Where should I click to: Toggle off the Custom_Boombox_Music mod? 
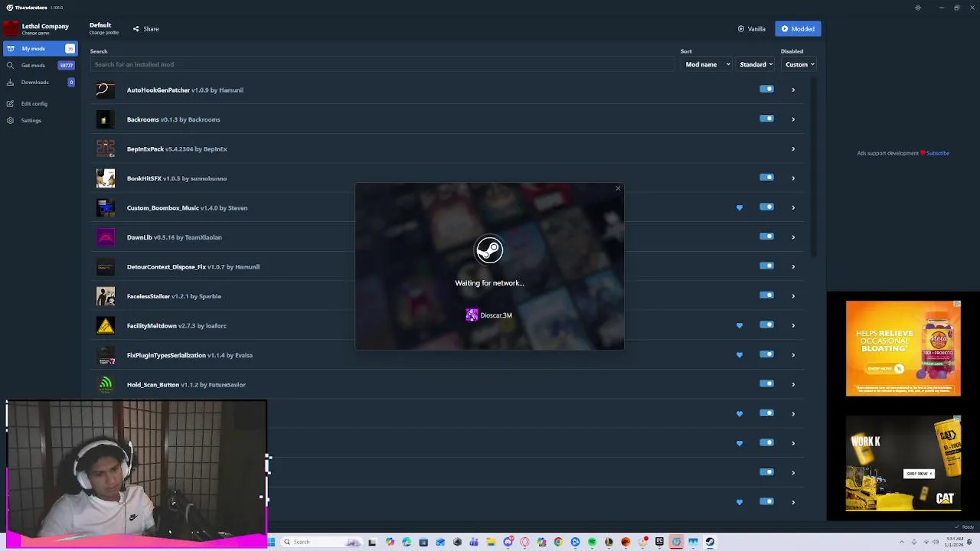point(766,207)
